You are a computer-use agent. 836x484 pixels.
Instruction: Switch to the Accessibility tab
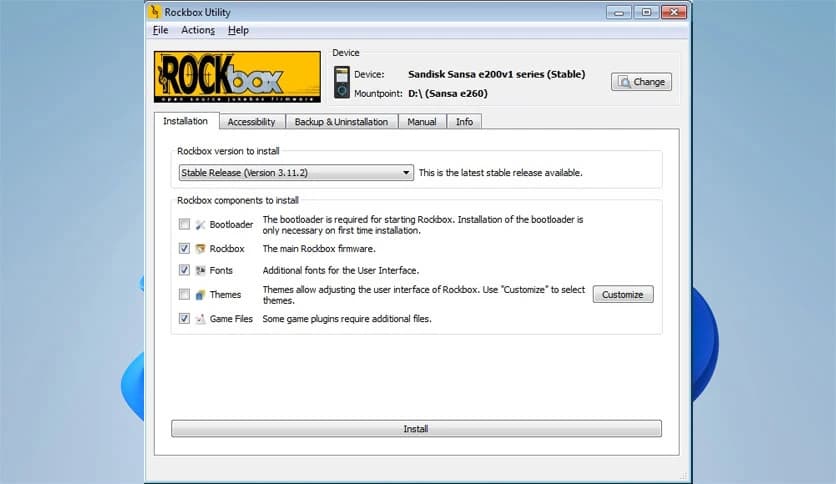click(x=252, y=122)
